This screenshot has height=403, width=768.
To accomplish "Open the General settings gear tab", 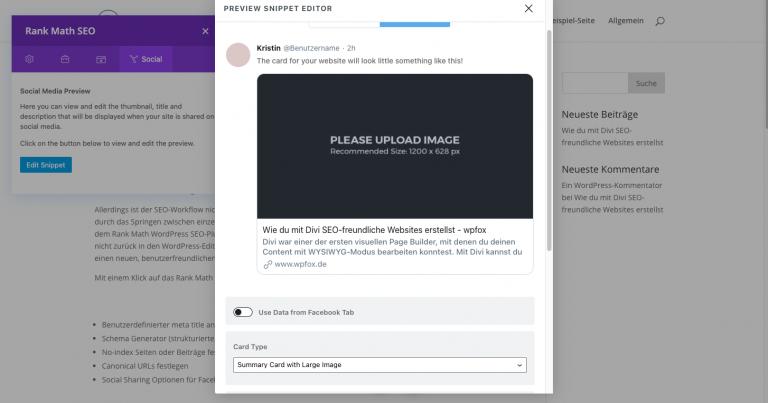I will tap(30, 59).
